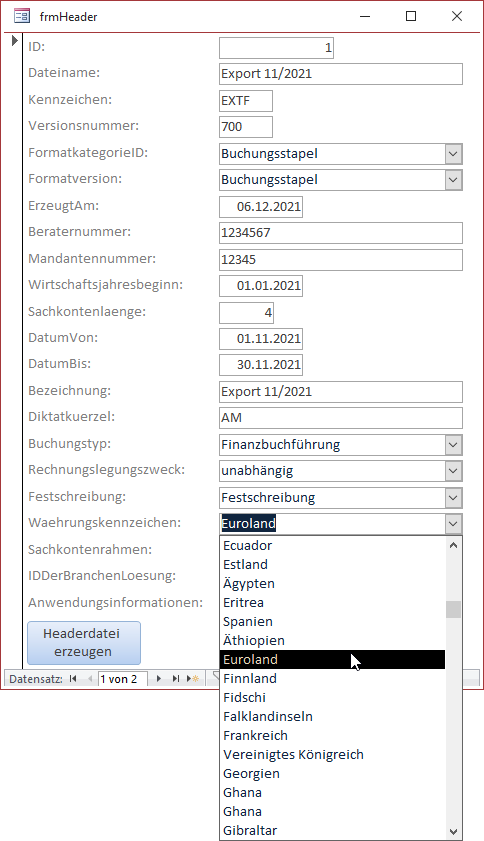Image resolution: width=484 pixels, height=841 pixels.
Task: Open the Rechnungslegungszweck dropdown arrow
Action: tap(453, 471)
